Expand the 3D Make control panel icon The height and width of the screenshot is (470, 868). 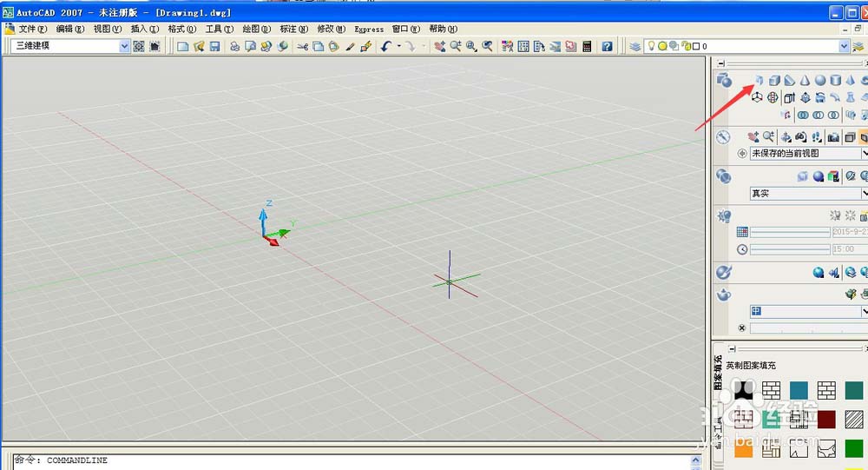pyautogui.click(x=724, y=81)
